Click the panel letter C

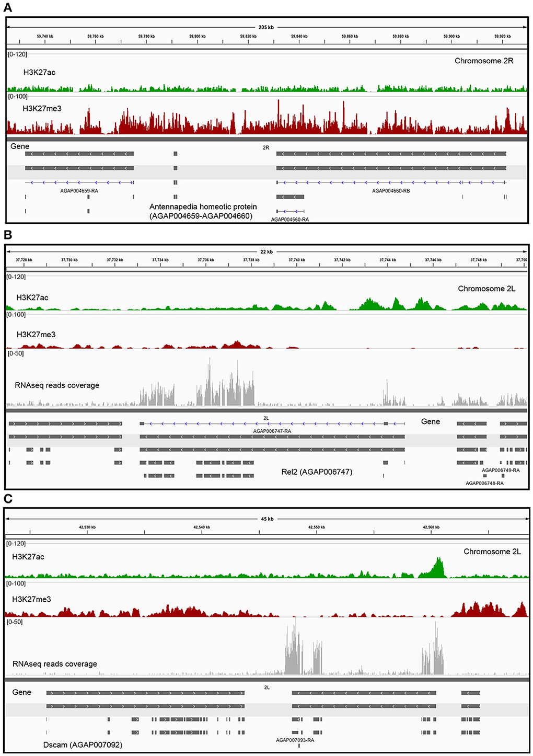click(8, 498)
